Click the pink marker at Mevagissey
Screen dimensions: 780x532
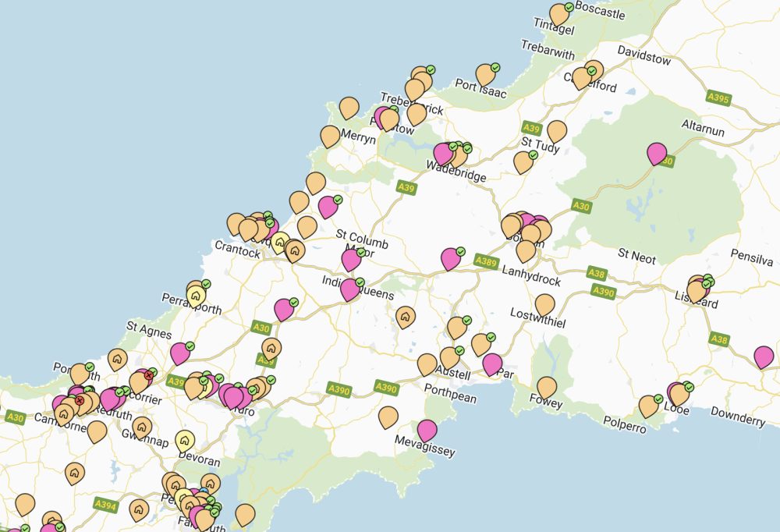427,430
